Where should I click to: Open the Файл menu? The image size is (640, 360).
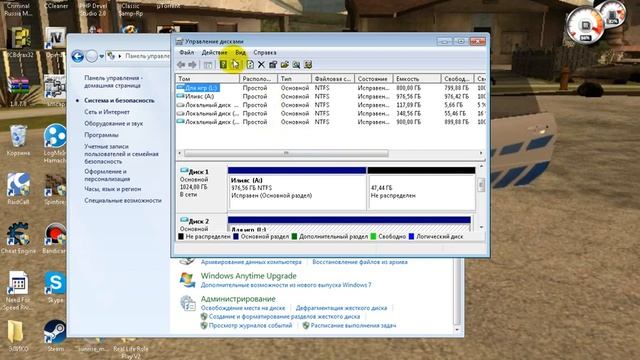click(x=187, y=52)
